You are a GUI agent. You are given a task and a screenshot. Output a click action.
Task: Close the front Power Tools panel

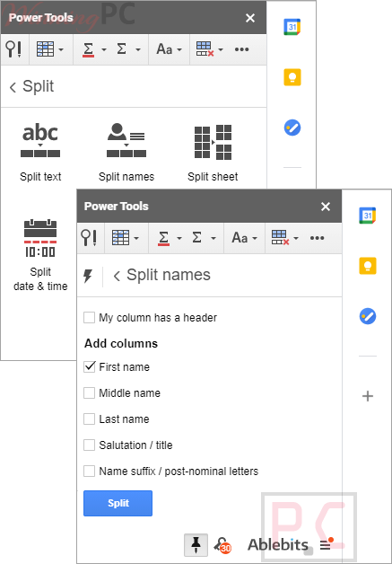(x=326, y=207)
